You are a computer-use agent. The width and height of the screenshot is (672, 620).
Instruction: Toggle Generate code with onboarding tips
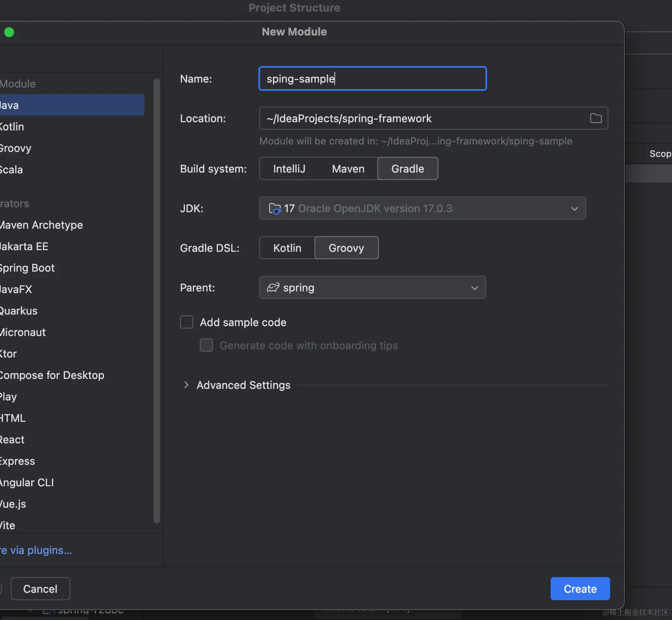(206, 345)
